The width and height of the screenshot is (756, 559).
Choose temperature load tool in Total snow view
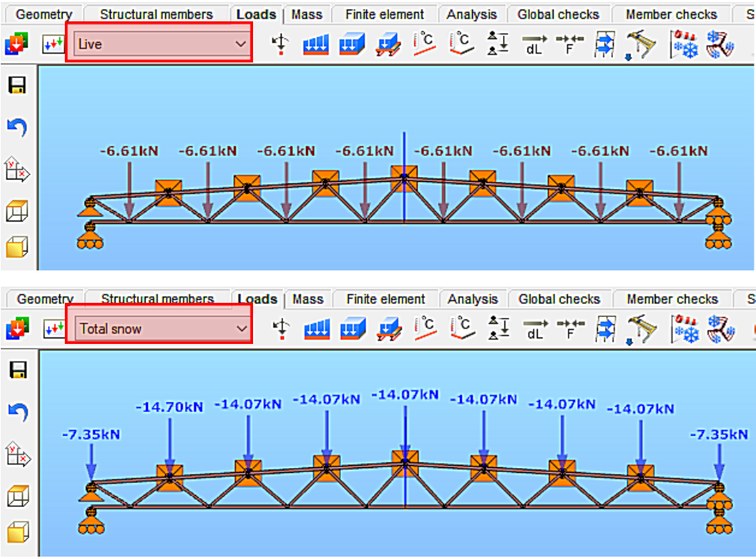[425, 328]
